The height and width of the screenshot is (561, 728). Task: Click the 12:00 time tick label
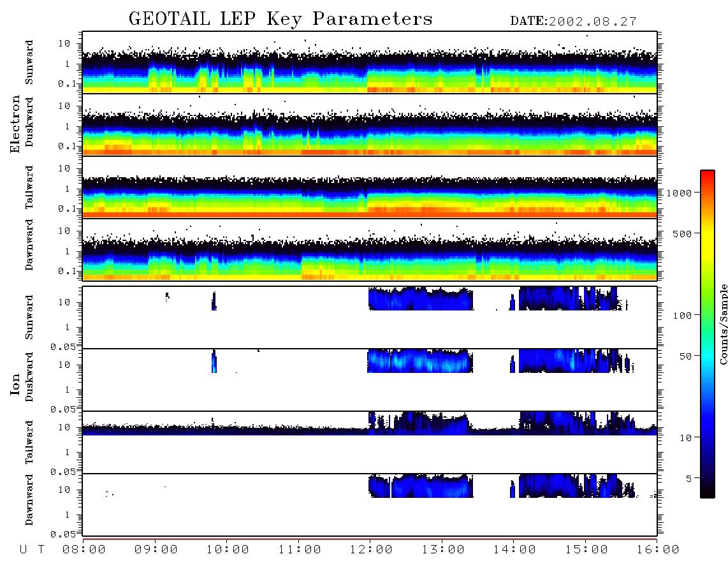[371, 550]
